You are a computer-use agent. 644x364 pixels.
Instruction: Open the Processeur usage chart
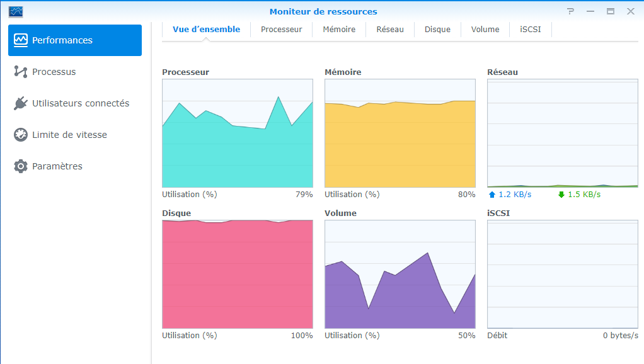tap(238, 133)
